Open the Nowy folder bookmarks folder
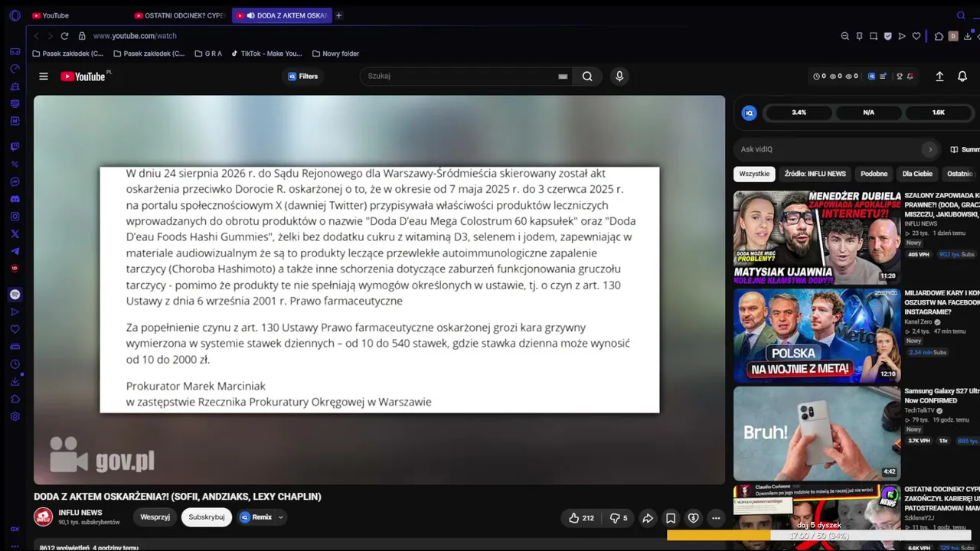Image resolution: width=980 pixels, height=551 pixels. point(335,54)
